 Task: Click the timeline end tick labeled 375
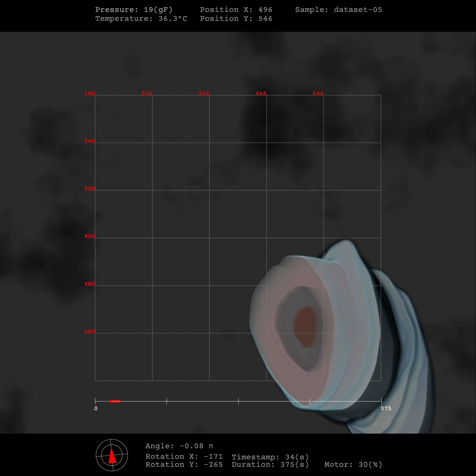381,401
